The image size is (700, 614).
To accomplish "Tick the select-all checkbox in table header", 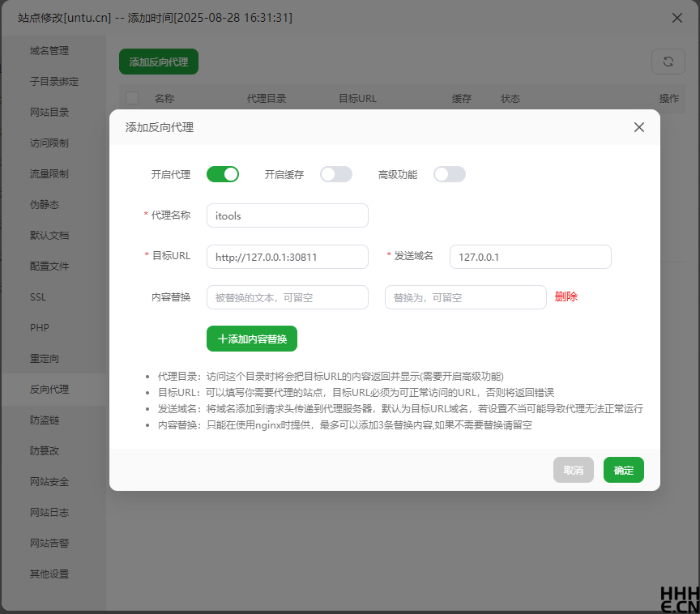I will [132, 98].
